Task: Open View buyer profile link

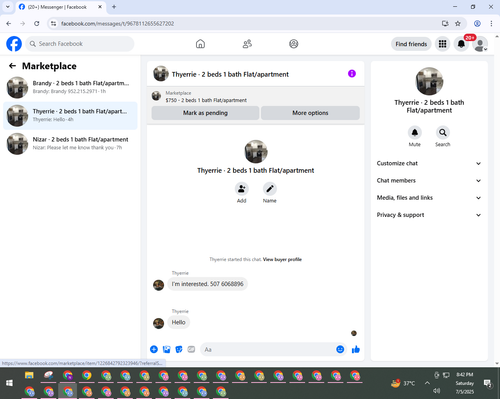Action: pyautogui.click(x=282, y=259)
